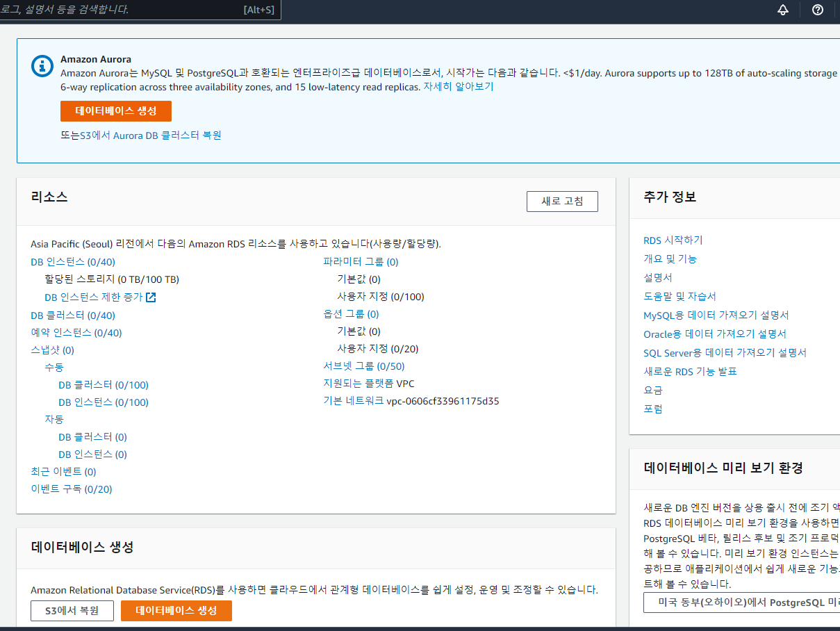Open DB 인스턴스 제한 증가 link

click(x=94, y=297)
